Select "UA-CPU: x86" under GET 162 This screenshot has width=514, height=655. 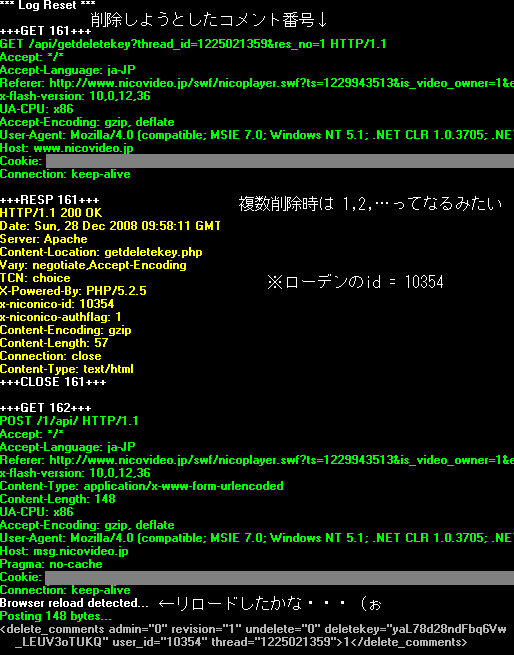(37, 512)
